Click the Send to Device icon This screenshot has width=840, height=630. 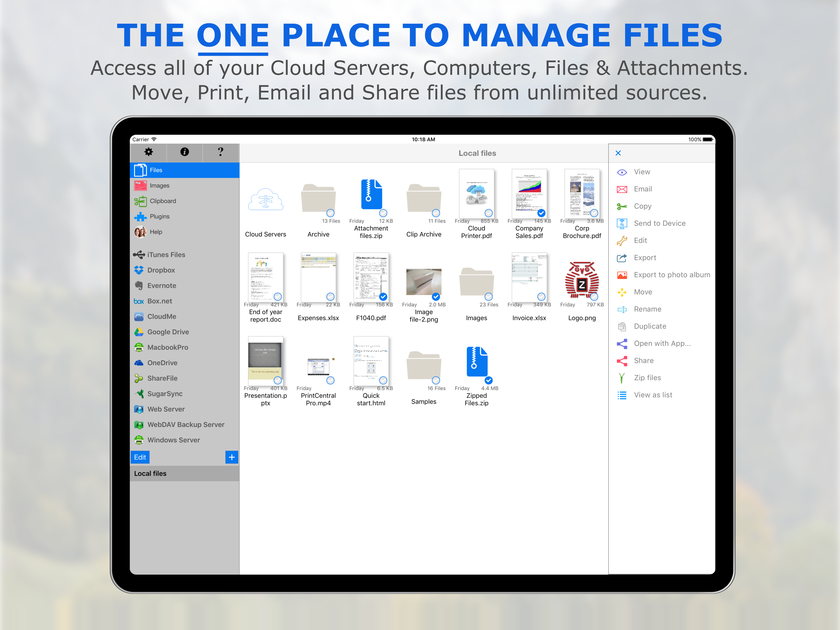click(x=622, y=223)
